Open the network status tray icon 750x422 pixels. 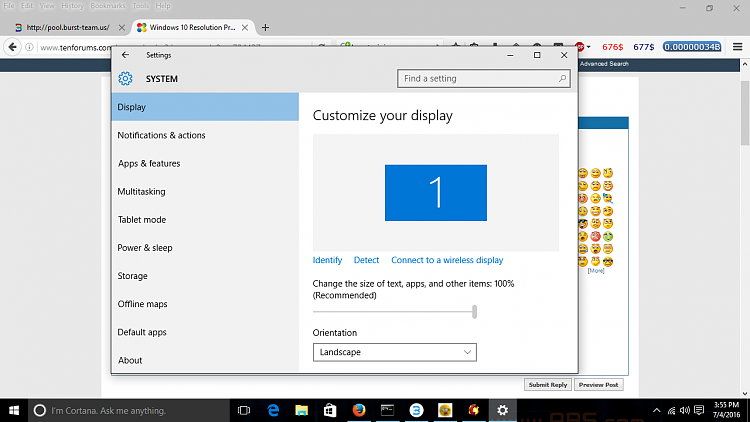(672, 411)
